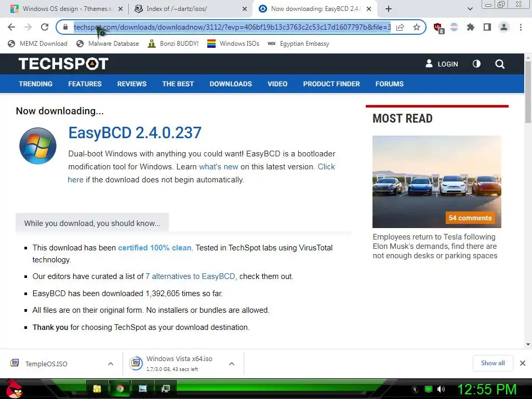The height and width of the screenshot is (399, 532).
Task: Expand Windows Vista x64.iso download options chevron
Action: (232, 364)
